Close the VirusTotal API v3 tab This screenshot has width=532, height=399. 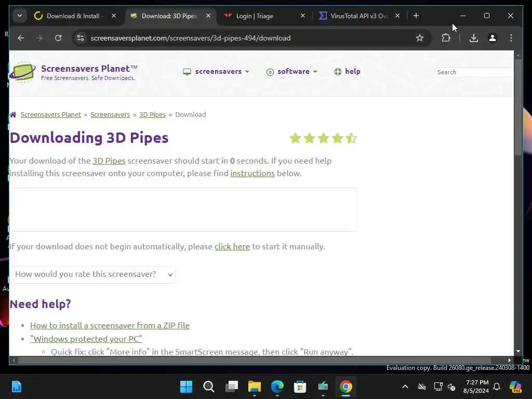(397, 16)
